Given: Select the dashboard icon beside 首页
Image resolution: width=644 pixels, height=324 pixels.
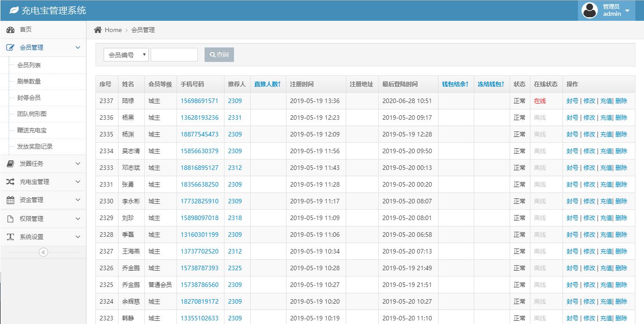Looking at the screenshot, I should coord(10,30).
